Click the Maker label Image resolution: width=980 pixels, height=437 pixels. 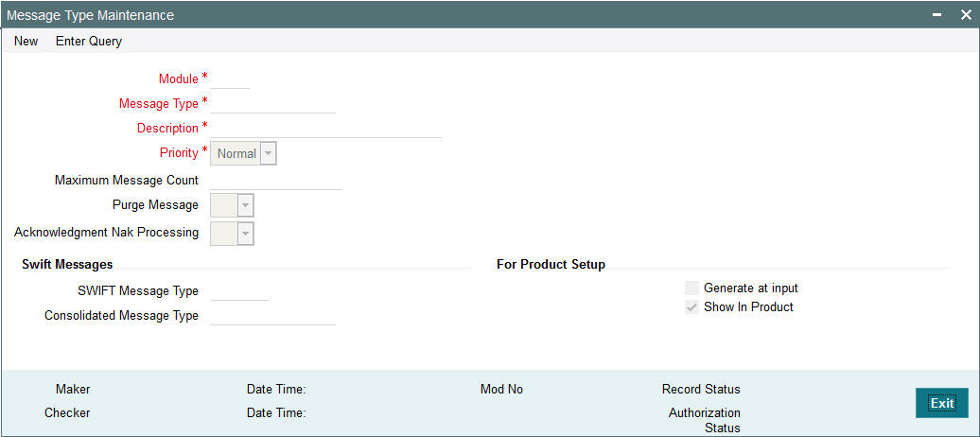pos(73,390)
